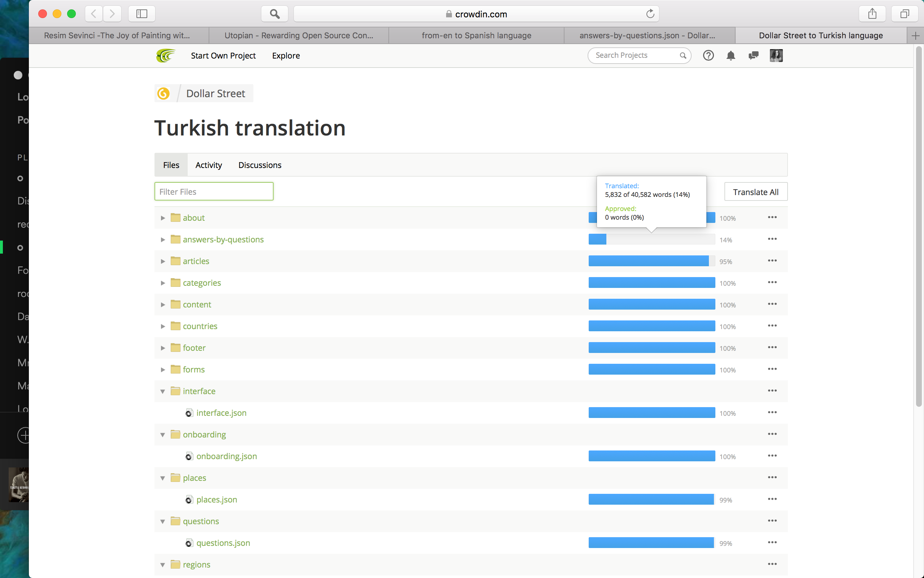Open the interface.json file link

[222, 413]
